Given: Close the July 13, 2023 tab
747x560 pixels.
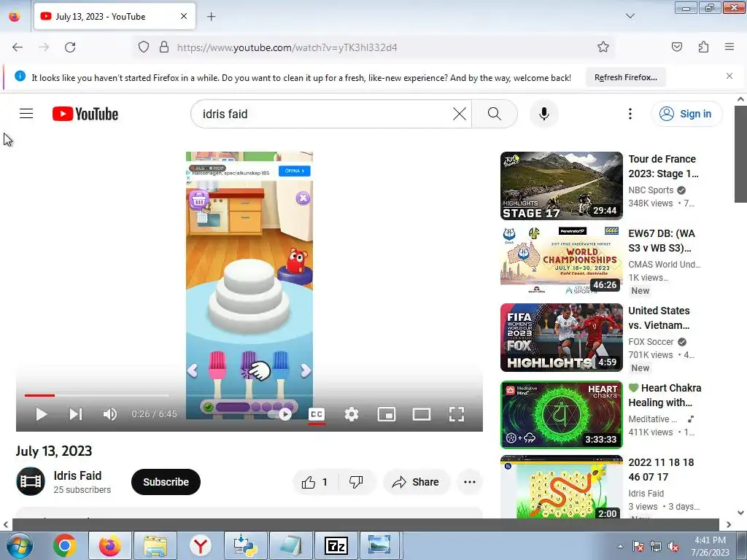Looking at the screenshot, I should click(x=184, y=16).
